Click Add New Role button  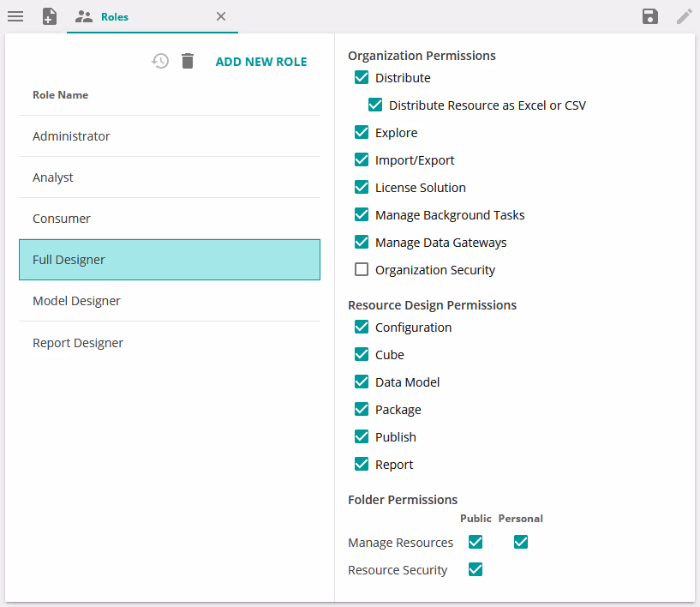click(261, 62)
